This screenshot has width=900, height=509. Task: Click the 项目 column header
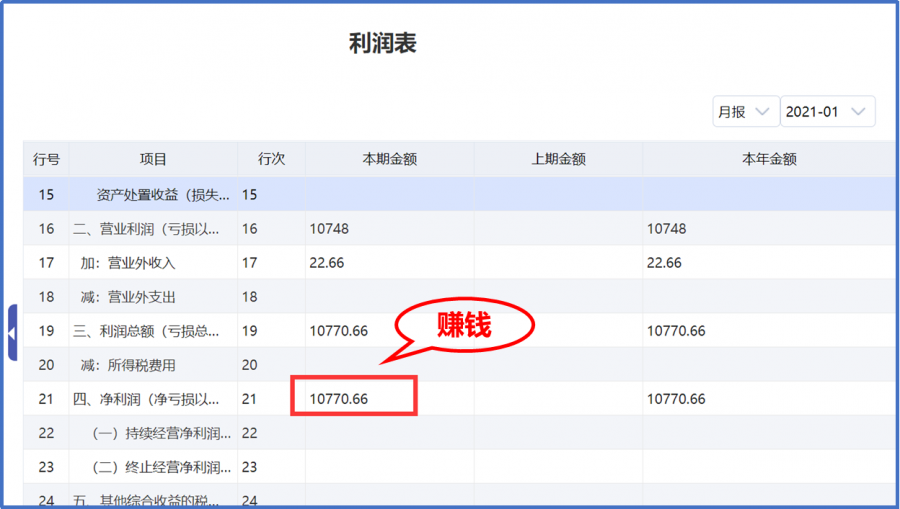[153, 159]
